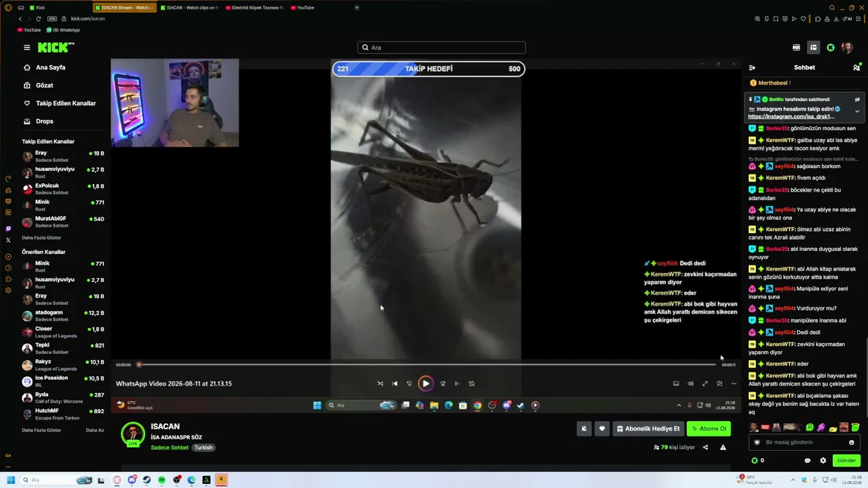Toggle repeat in the media player
Viewport: 868px width, 488px height.
[x=471, y=384]
